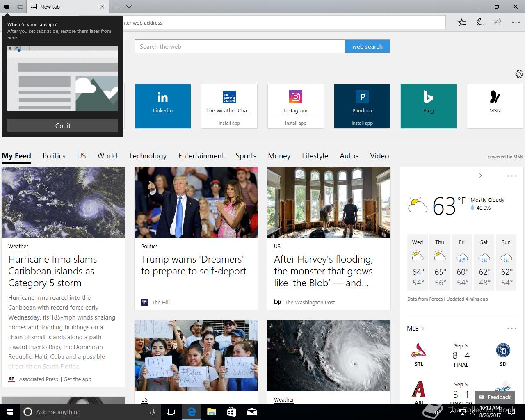525x420 pixels.
Task: Dismiss the tip with Got it
Action: tap(63, 126)
